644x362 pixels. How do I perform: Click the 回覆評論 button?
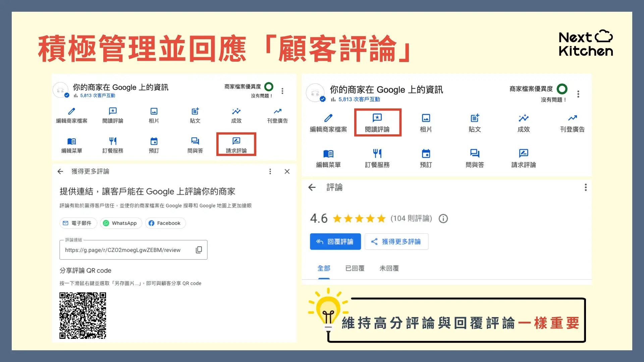click(x=335, y=241)
